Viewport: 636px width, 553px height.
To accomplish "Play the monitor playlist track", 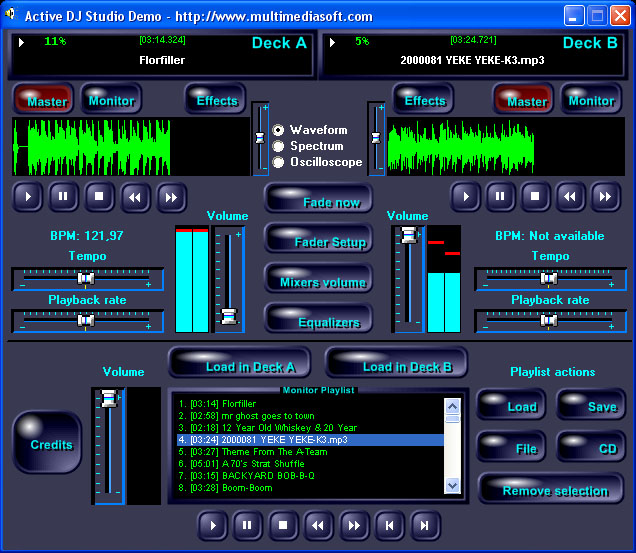I will point(212,524).
